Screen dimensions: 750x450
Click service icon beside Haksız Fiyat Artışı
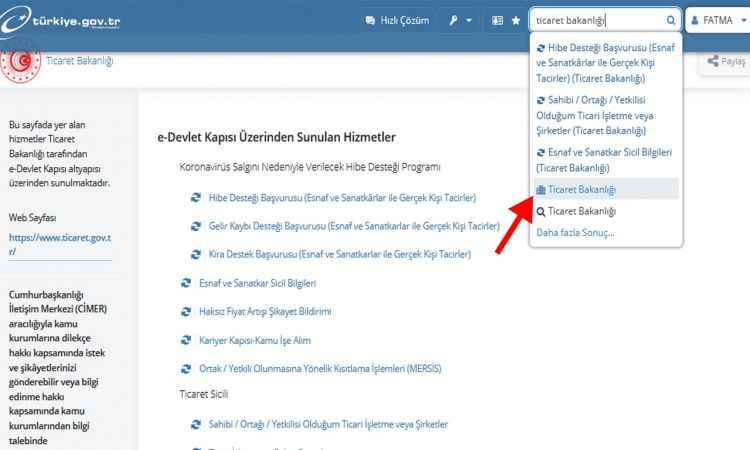click(x=186, y=312)
